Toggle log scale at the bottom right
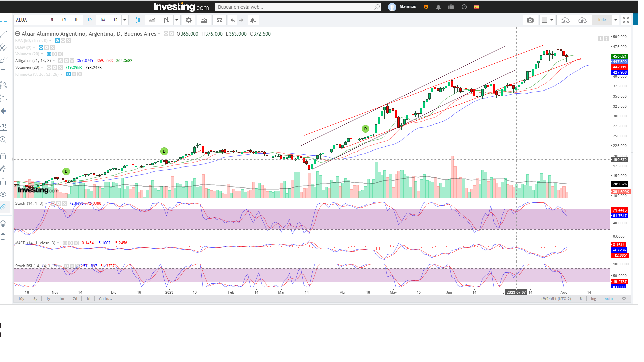The height and width of the screenshot is (362, 644). pyautogui.click(x=593, y=299)
